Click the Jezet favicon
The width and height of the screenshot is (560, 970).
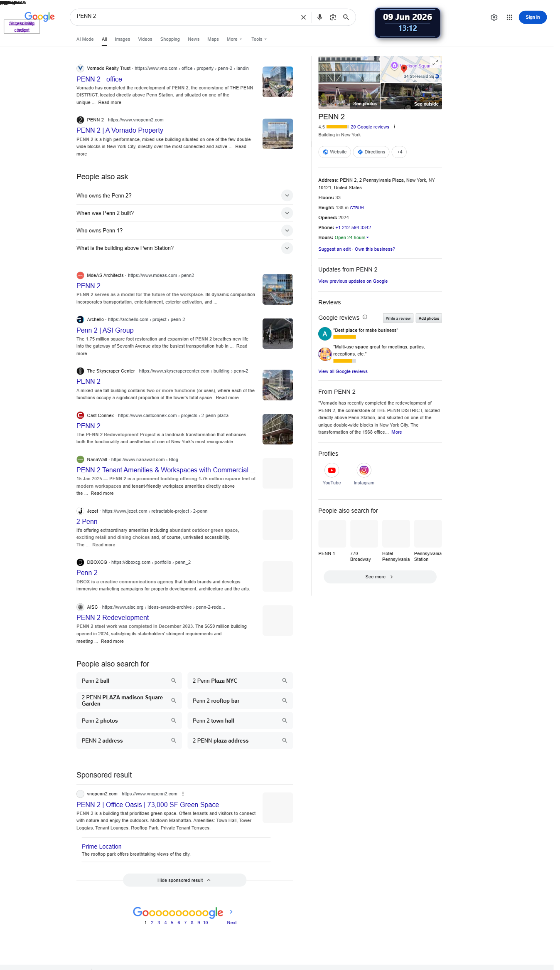click(80, 511)
